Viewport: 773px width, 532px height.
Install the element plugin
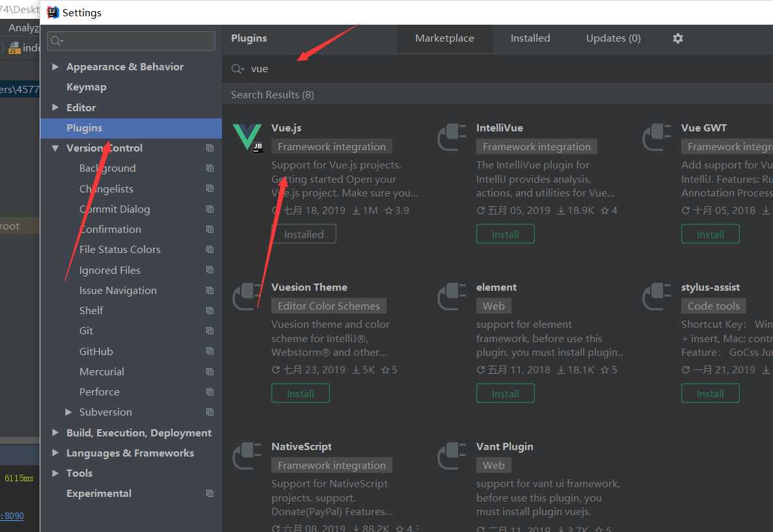pos(506,393)
